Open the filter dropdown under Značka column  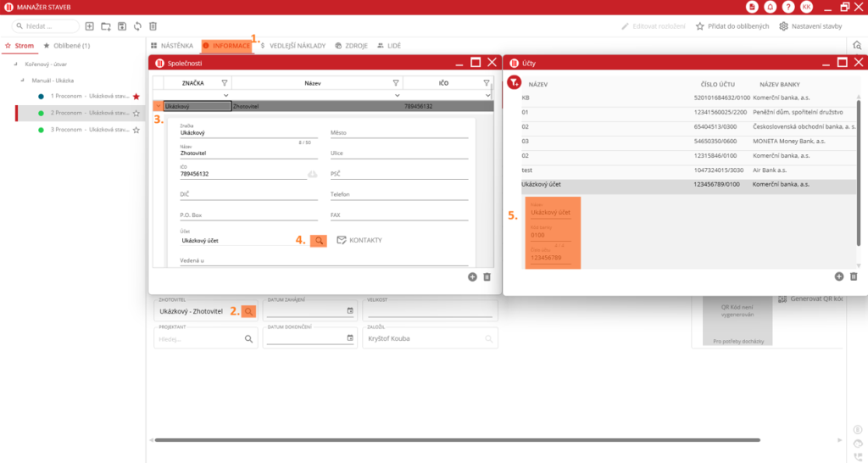225,94
